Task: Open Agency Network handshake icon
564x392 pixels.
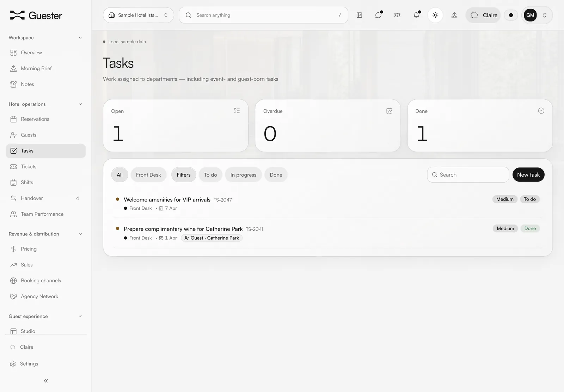Action: pyautogui.click(x=13, y=296)
